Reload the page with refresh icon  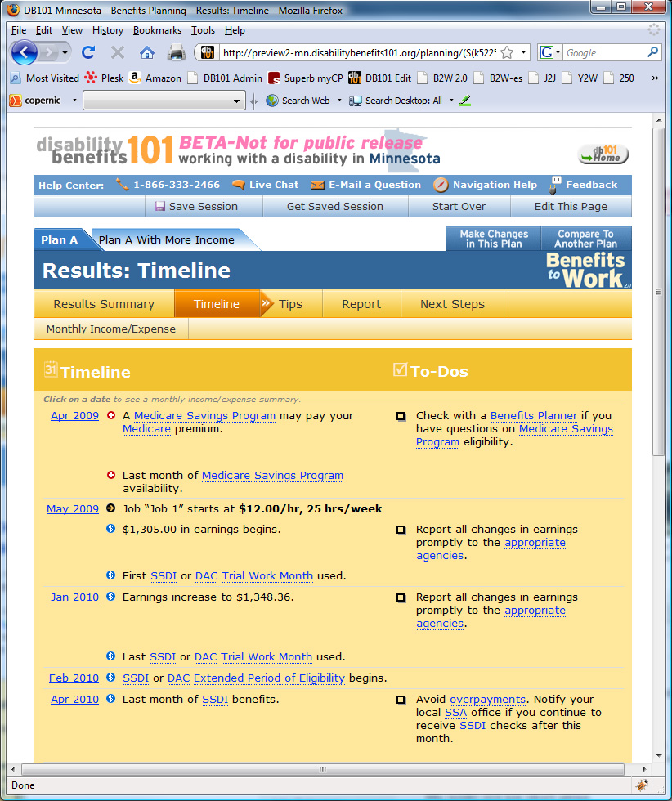pos(89,52)
